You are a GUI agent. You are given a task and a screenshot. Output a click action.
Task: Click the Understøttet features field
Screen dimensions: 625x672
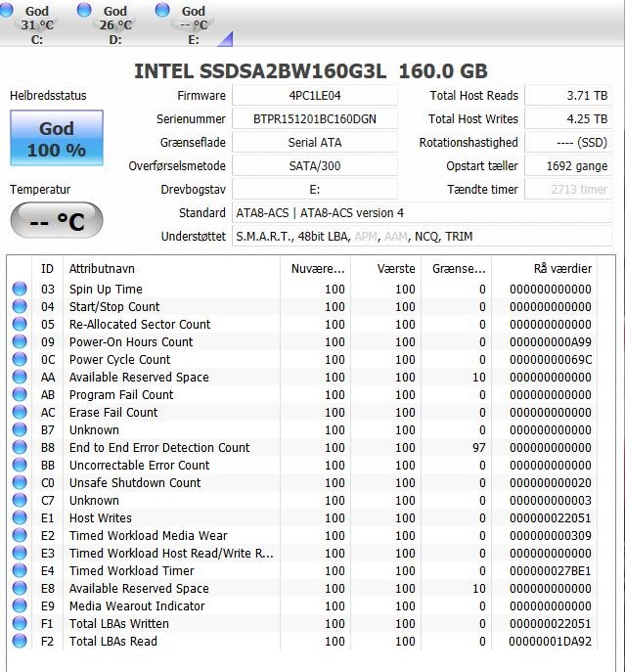tap(422, 236)
